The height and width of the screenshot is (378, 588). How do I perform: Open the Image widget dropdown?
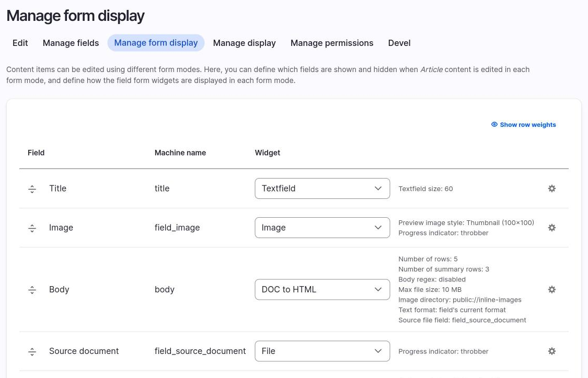pos(322,228)
